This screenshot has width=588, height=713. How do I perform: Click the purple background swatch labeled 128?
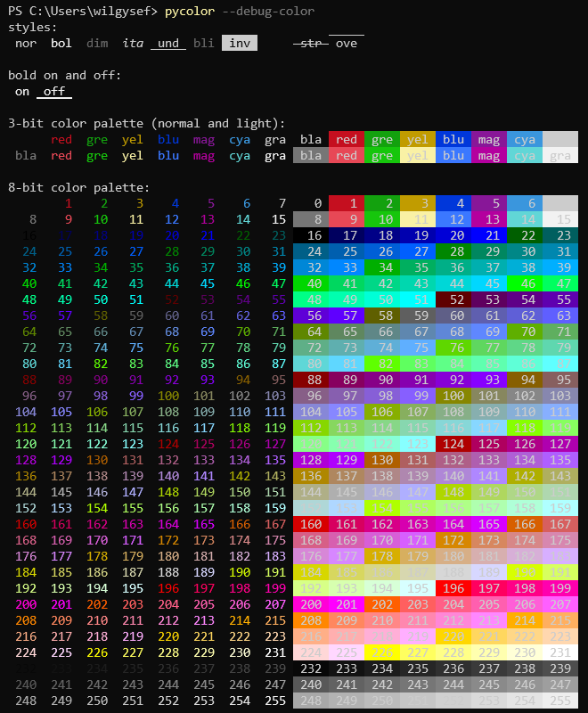311,460
